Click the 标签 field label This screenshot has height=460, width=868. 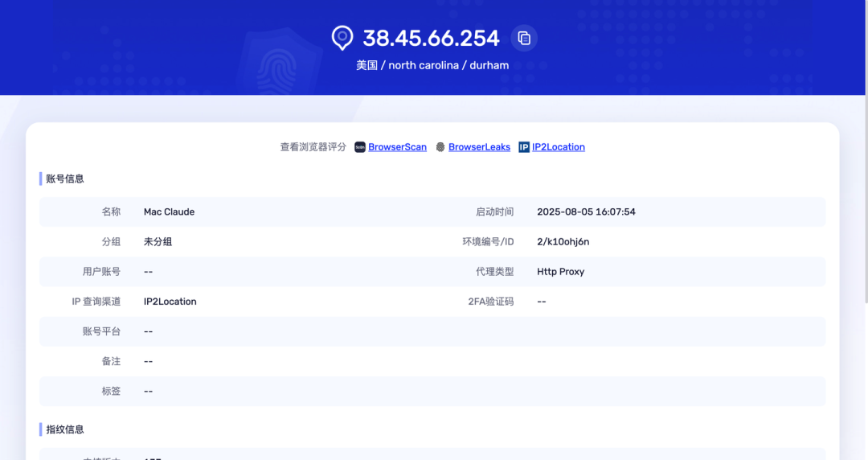pos(111,392)
